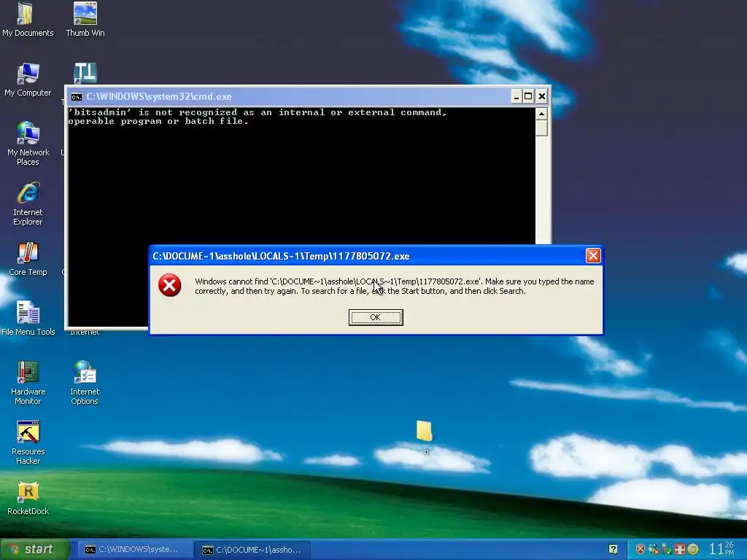Click the 'operable program or batch file.' line

tap(158, 122)
